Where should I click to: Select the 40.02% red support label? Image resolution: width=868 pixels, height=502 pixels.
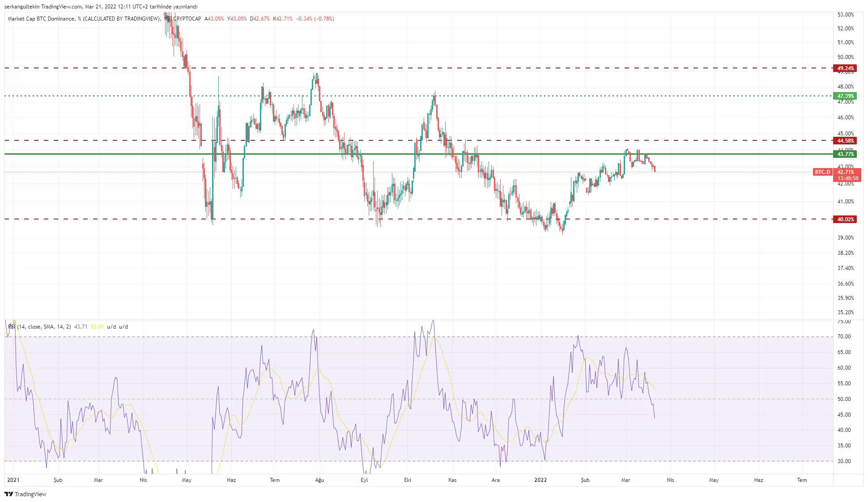coord(845,219)
